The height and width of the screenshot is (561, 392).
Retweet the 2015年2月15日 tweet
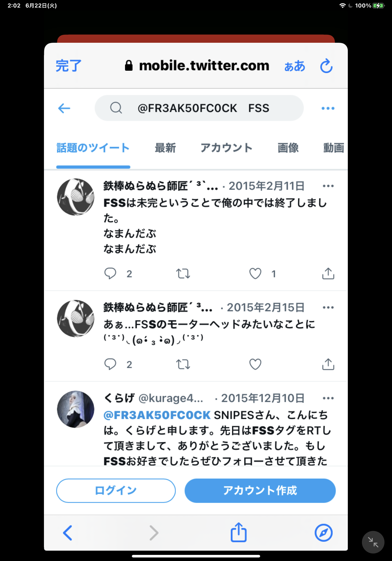click(x=183, y=364)
